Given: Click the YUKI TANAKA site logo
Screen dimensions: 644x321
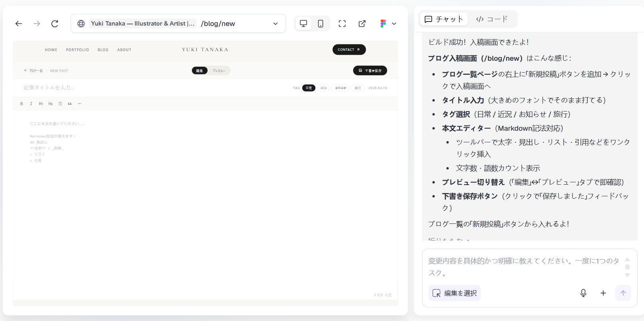Looking at the screenshot, I should 205,50.
